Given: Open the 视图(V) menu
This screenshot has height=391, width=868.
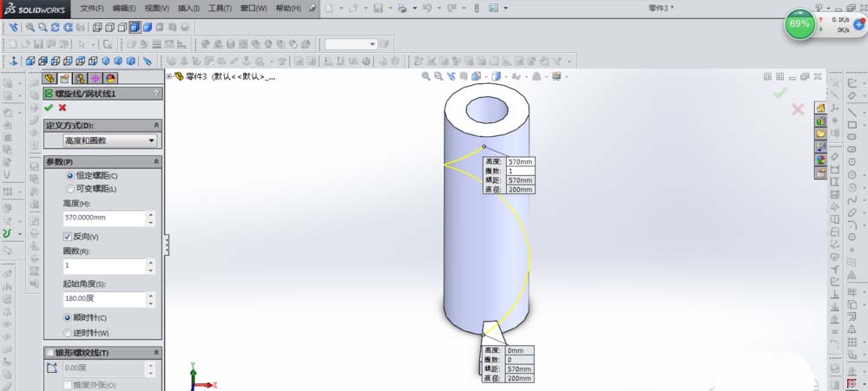Looking at the screenshot, I should 156,9.
